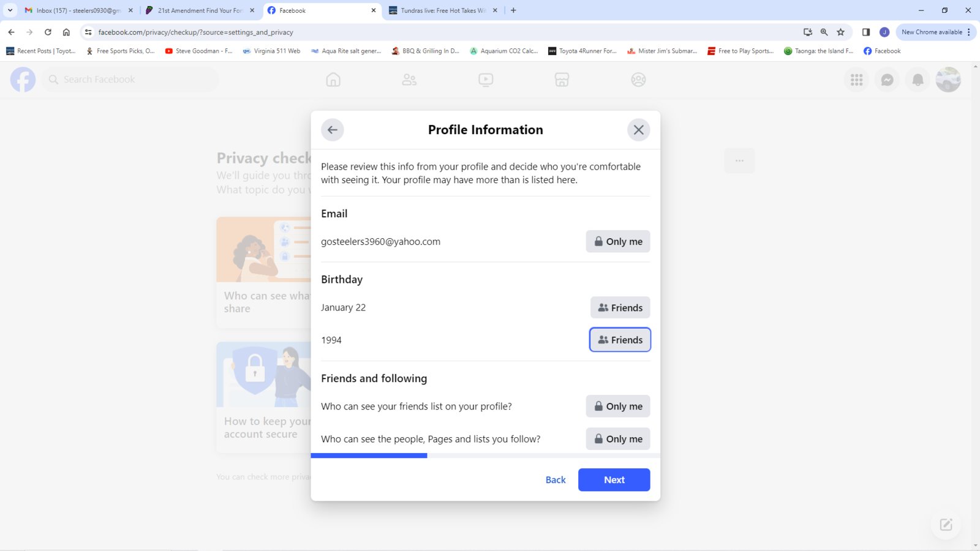The width and height of the screenshot is (980, 551).
Task: Click the install app icon in address bar
Action: (x=807, y=32)
